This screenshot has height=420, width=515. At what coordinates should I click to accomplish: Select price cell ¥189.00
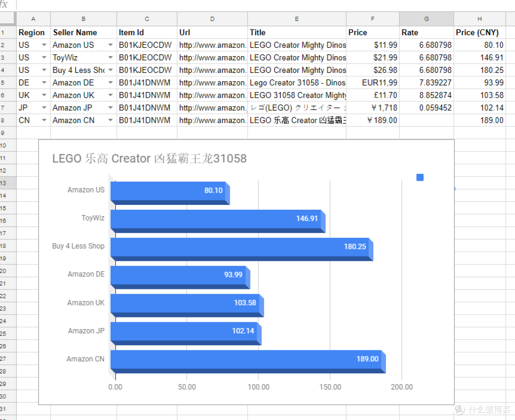tap(373, 120)
